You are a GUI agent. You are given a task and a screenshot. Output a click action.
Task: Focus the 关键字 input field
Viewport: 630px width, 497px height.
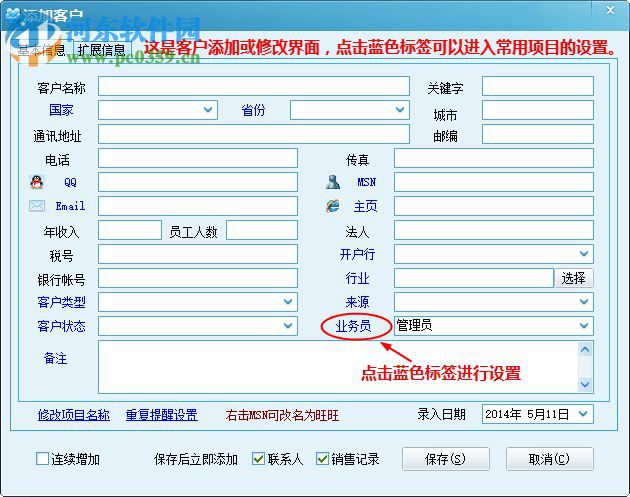point(538,86)
